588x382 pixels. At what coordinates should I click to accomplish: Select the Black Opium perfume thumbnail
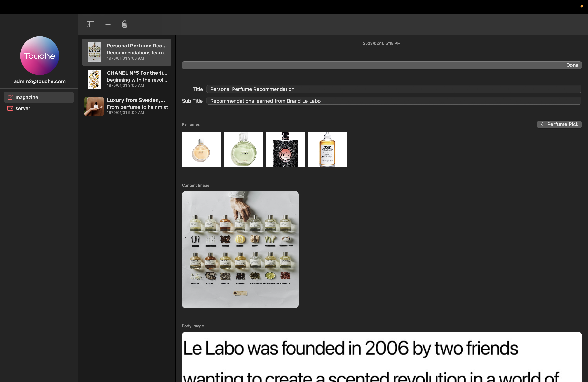click(x=285, y=149)
